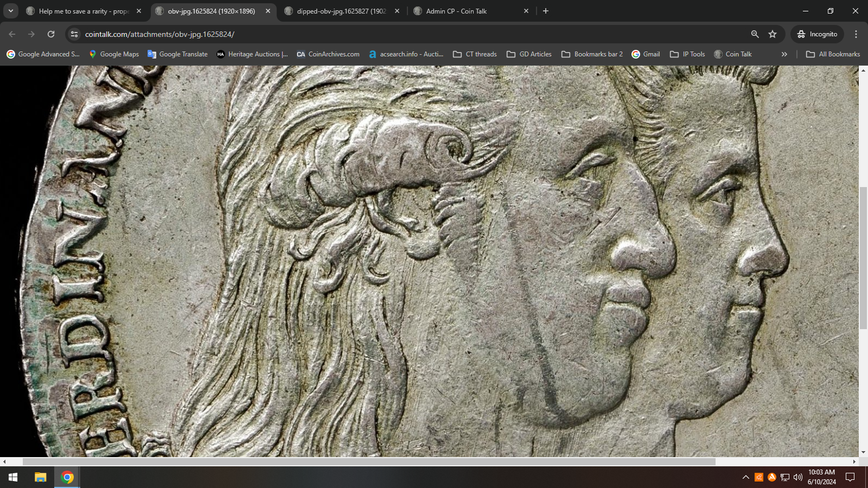Reload the current page
The image size is (868, 488).
pyautogui.click(x=51, y=34)
